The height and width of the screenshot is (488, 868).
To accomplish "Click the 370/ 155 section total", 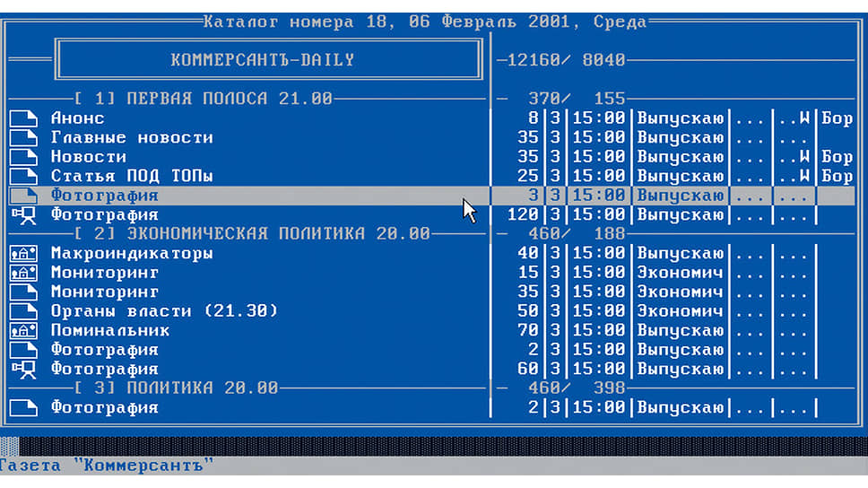I will (x=577, y=100).
